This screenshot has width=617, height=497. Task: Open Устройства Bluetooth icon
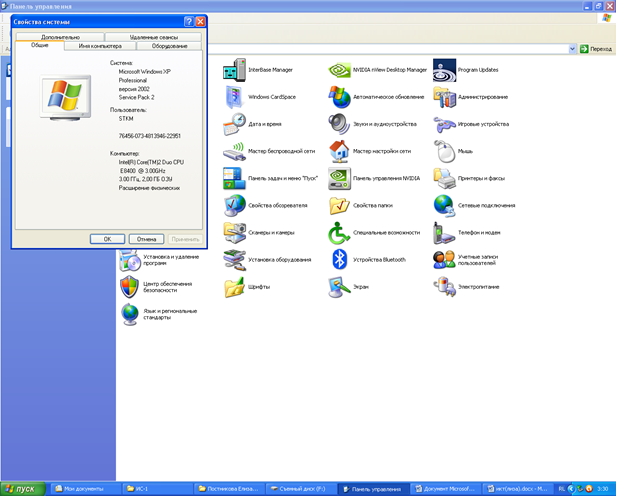pyautogui.click(x=339, y=260)
